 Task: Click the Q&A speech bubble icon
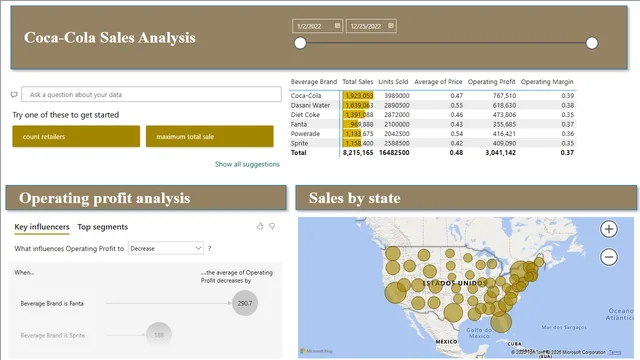[x=14, y=95]
